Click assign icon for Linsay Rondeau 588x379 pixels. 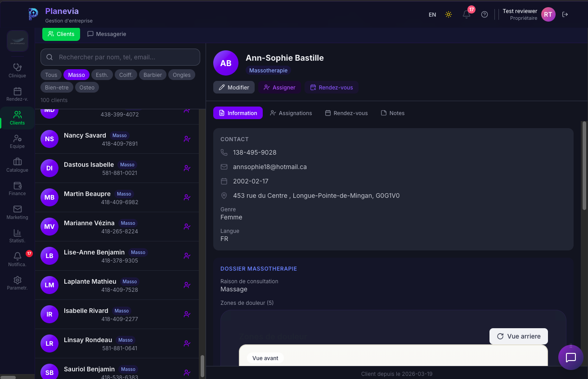(187, 343)
